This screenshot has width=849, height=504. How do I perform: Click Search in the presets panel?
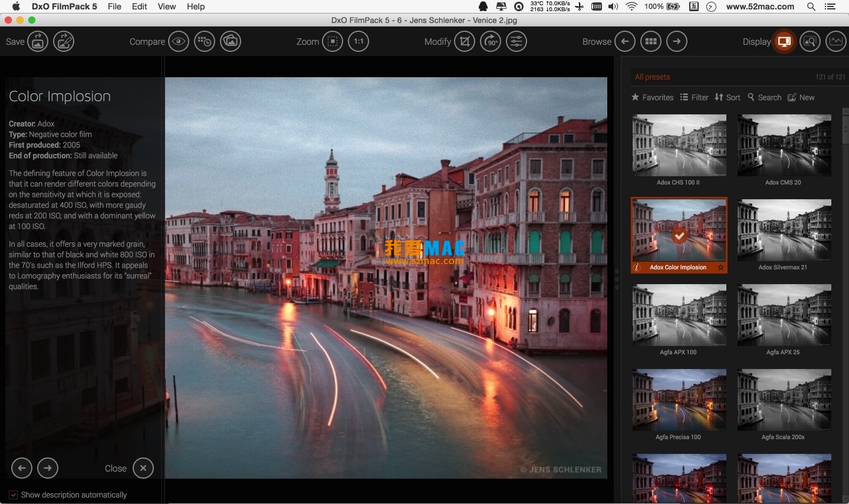pos(764,97)
